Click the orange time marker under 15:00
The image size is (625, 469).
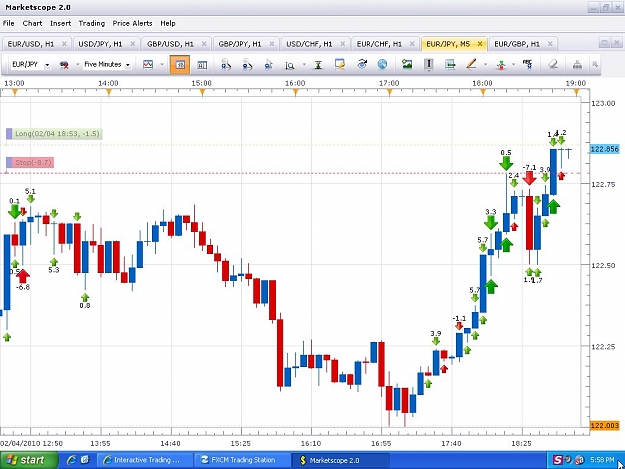click(202, 93)
